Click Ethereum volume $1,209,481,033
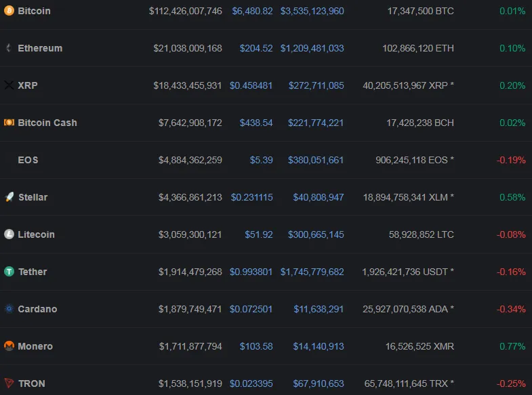 312,48
